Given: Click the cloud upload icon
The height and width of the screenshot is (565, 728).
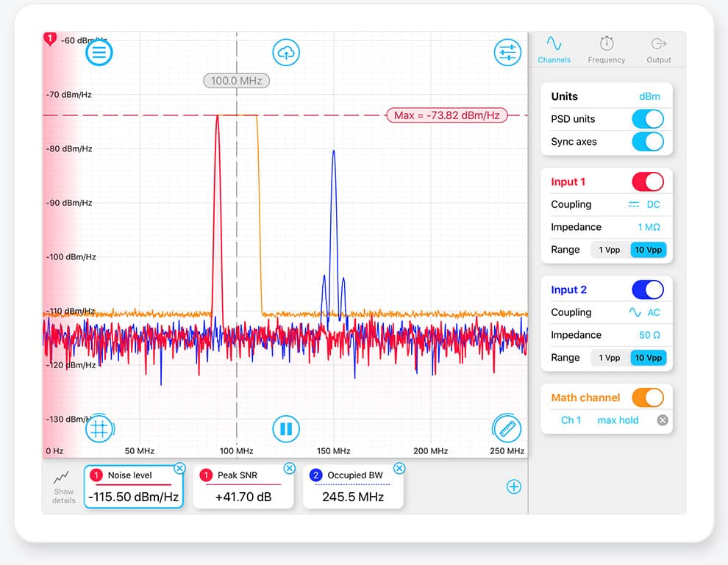Looking at the screenshot, I should (x=286, y=52).
